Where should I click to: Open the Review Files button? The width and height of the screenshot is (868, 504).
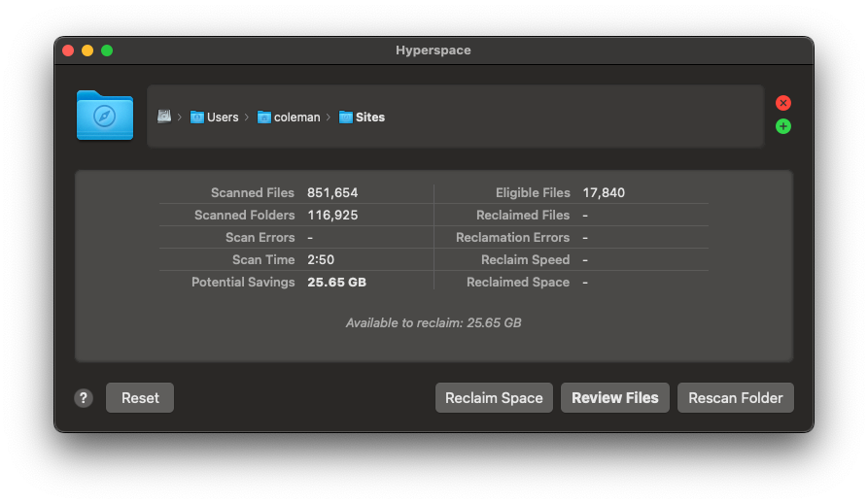(615, 398)
